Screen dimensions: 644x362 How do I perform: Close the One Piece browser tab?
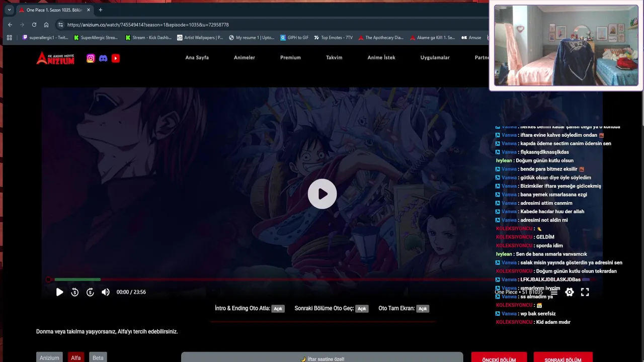pyautogui.click(x=89, y=10)
